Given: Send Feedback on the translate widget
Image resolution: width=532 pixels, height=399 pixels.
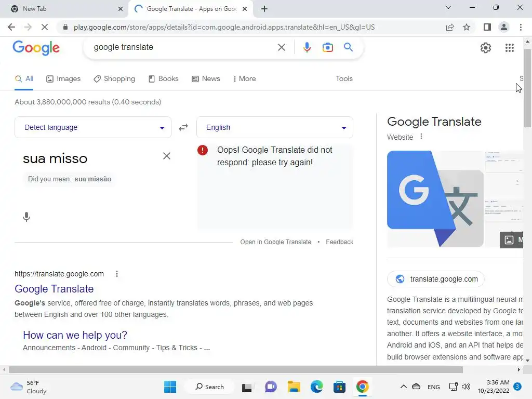Looking at the screenshot, I should click(x=340, y=242).
